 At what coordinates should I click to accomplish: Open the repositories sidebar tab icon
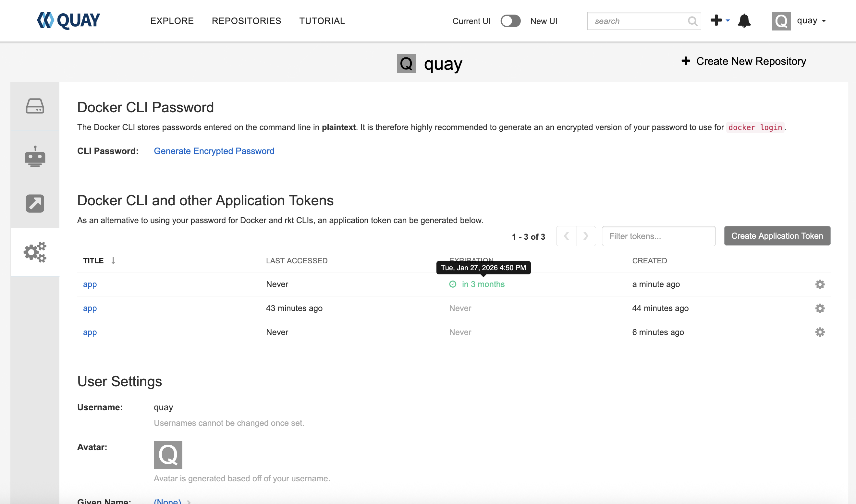[35, 106]
